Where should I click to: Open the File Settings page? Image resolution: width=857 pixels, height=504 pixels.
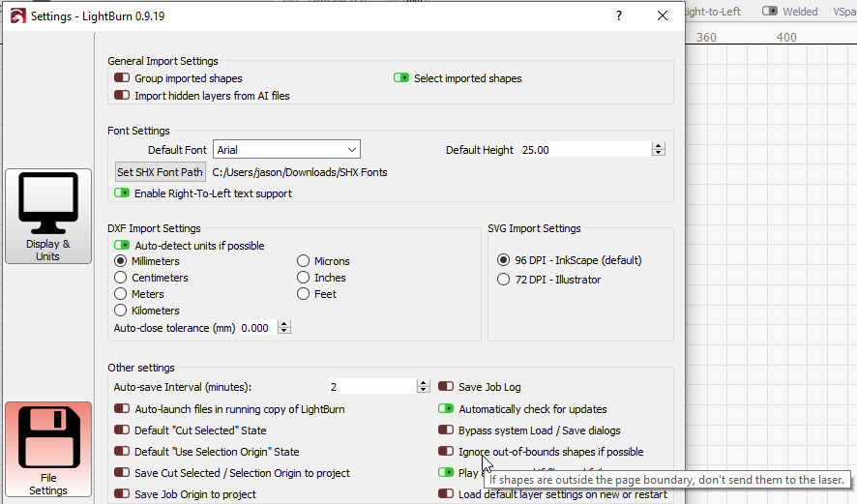[x=48, y=449]
